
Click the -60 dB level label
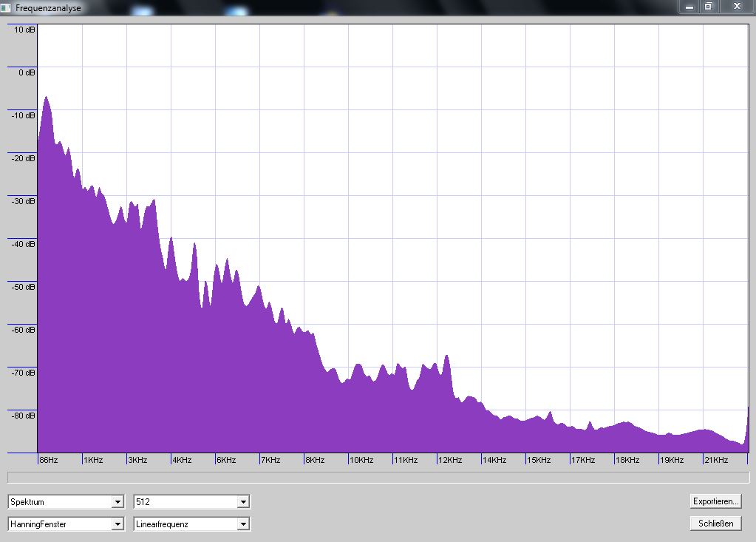coord(23,331)
